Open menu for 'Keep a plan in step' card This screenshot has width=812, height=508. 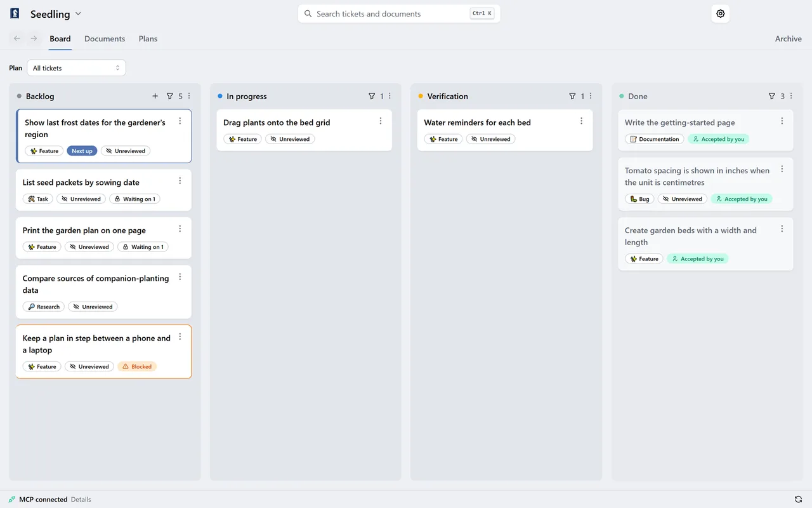[x=180, y=337]
